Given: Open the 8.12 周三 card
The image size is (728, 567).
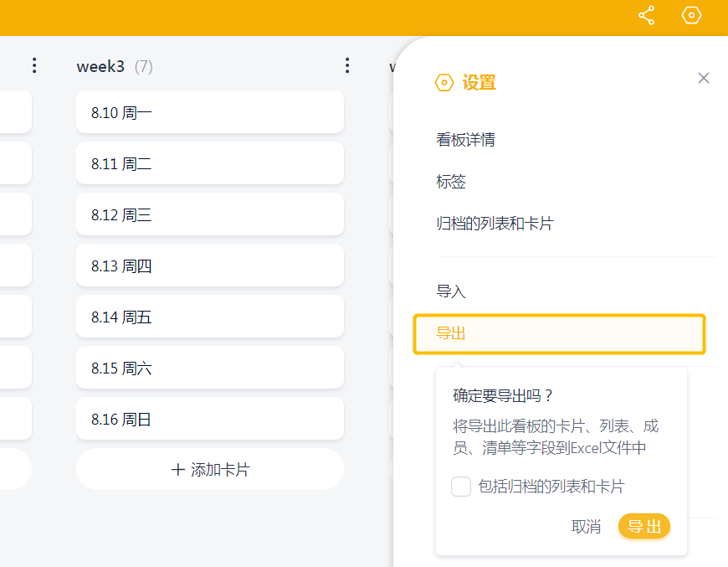Looking at the screenshot, I should pos(210,214).
